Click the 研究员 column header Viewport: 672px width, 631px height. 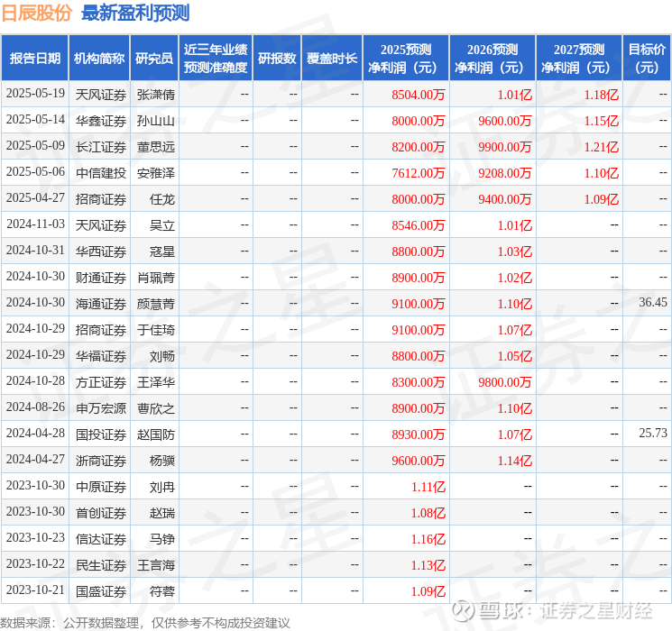[x=154, y=59]
